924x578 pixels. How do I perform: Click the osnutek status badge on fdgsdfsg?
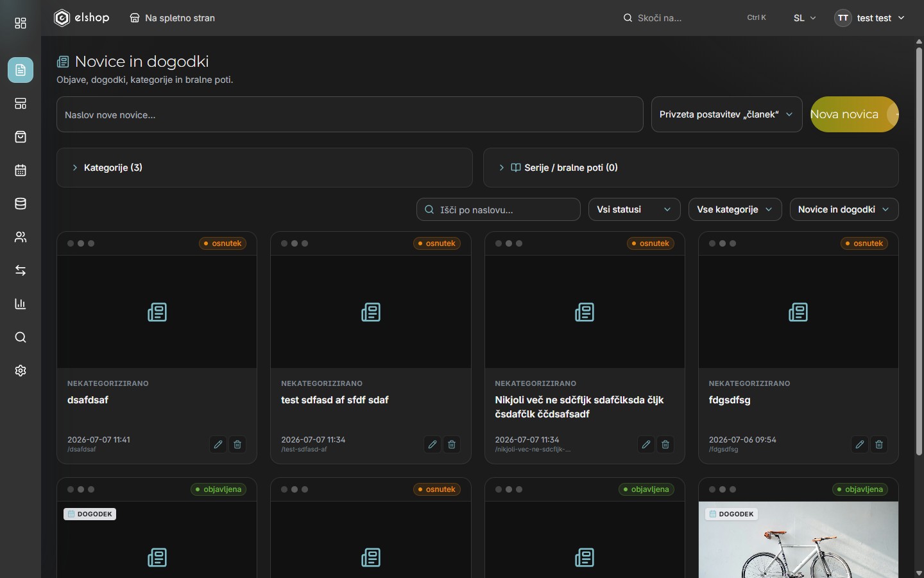point(864,243)
